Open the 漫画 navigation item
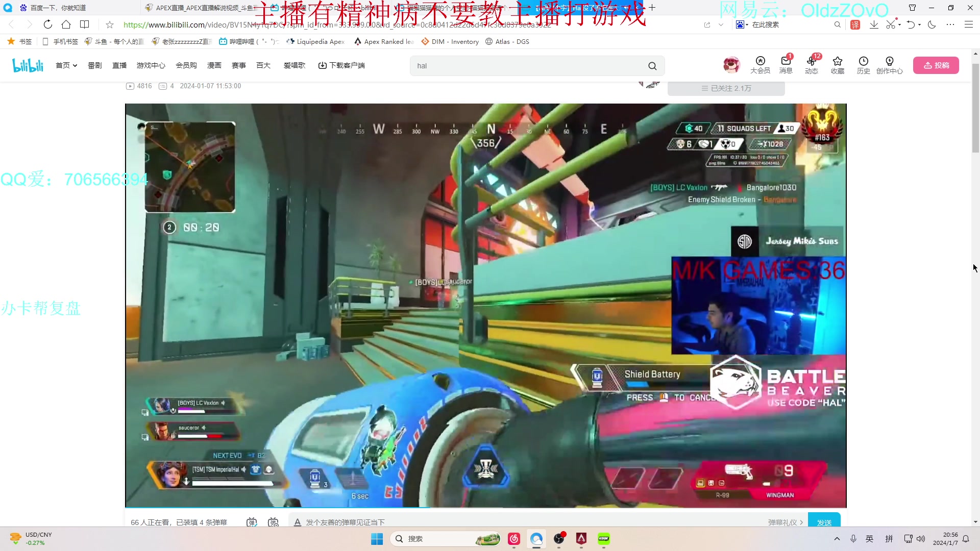The height and width of the screenshot is (551, 980). click(214, 65)
